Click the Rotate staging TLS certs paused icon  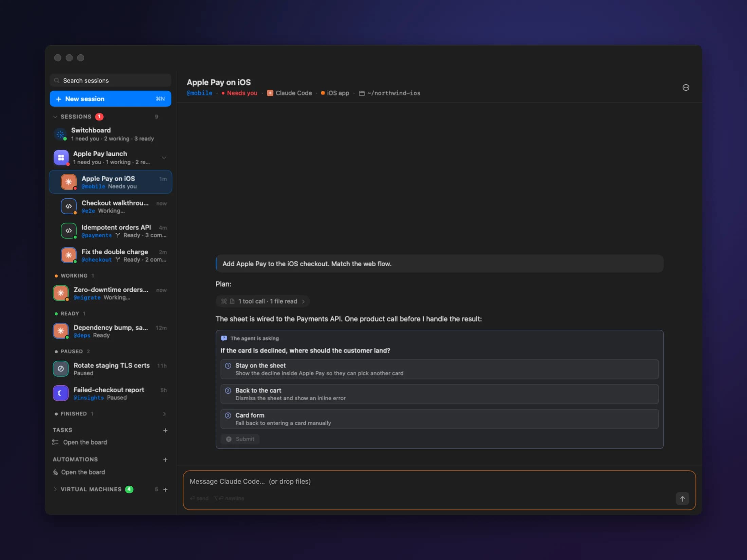point(61,369)
